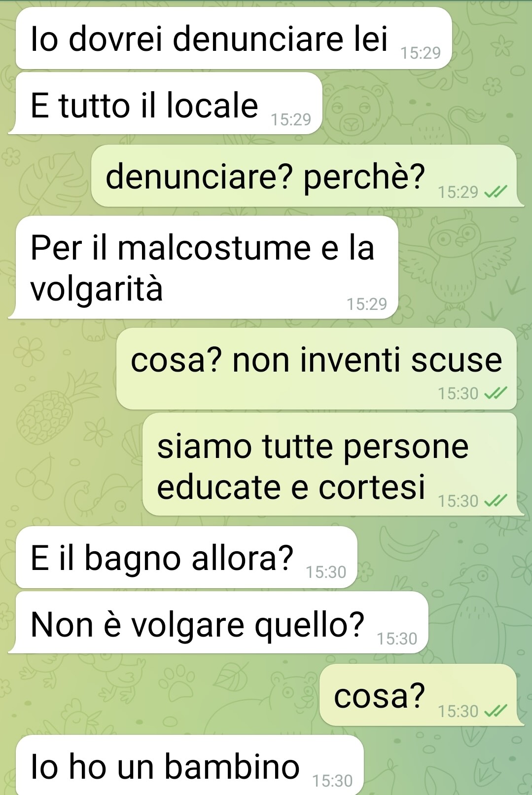Tap the sent message 'cosa? non inventi scuse'
532x795 pixels.
pos(317,369)
